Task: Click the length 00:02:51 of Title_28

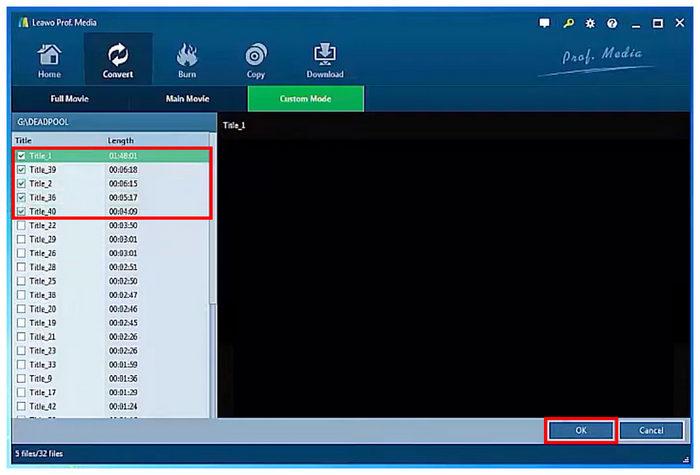Action: click(x=123, y=267)
